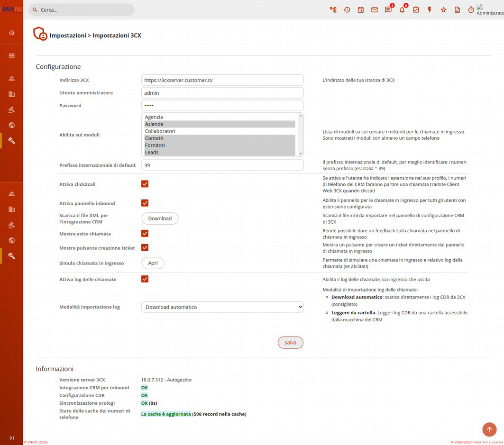
Task: Toggle the Attiva click2call checkbox
Action: (145, 184)
